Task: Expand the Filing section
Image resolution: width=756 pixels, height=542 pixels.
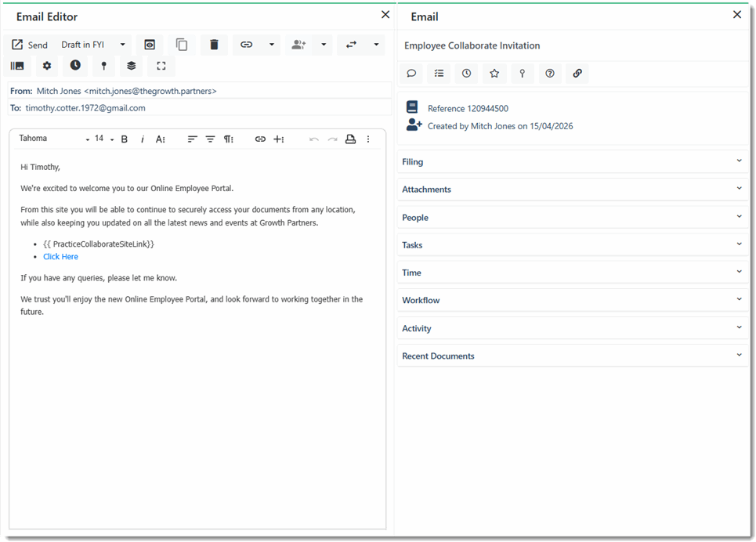Action: coord(573,161)
